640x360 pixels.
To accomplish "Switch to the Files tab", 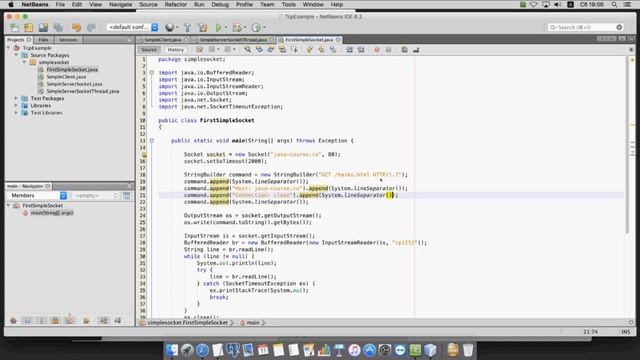I will point(43,40).
